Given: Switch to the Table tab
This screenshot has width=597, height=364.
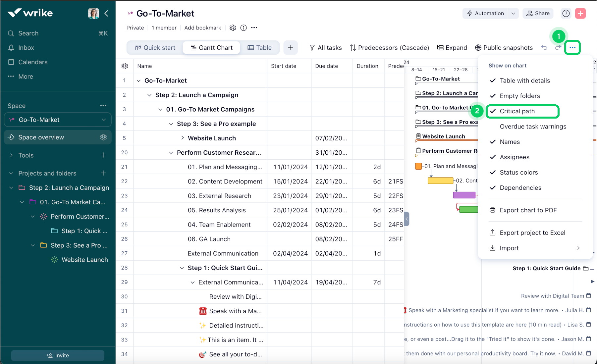Looking at the screenshot, I should (x=260, y=48).
